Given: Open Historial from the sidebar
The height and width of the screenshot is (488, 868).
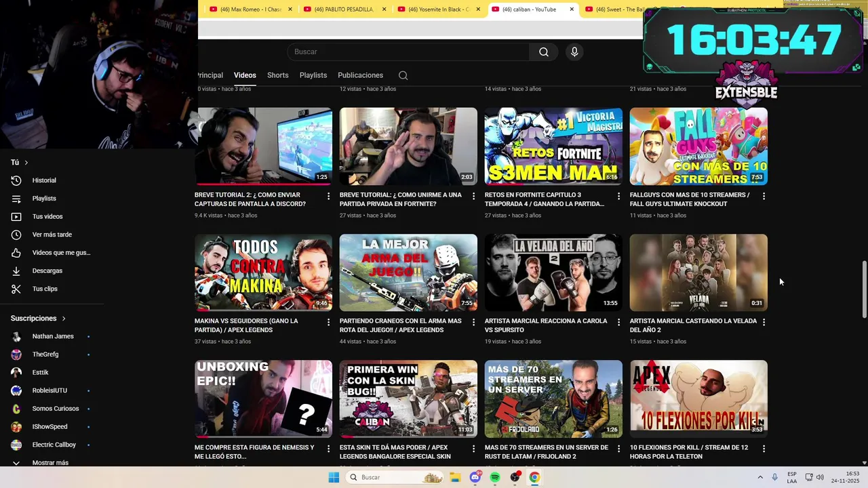Looking at the screenshot, I should coord(44,180).
